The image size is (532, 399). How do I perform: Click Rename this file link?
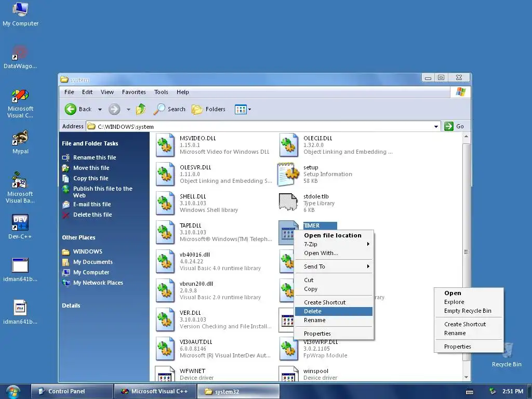pos(95,157)
